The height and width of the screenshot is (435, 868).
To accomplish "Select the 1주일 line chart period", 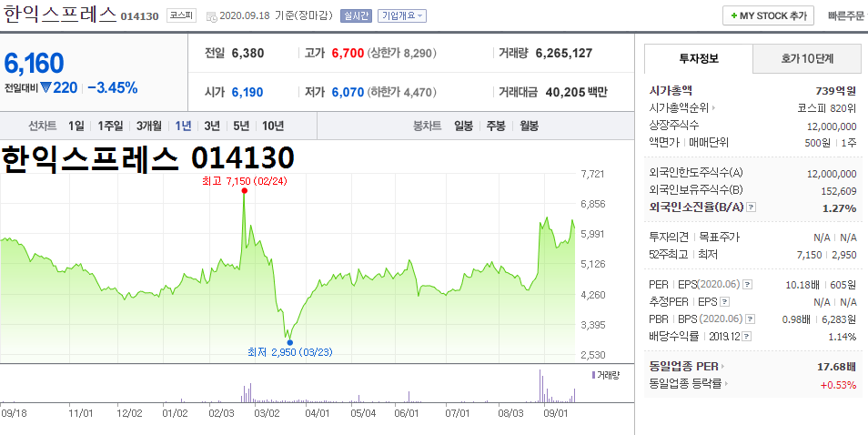I will (110, 126).
